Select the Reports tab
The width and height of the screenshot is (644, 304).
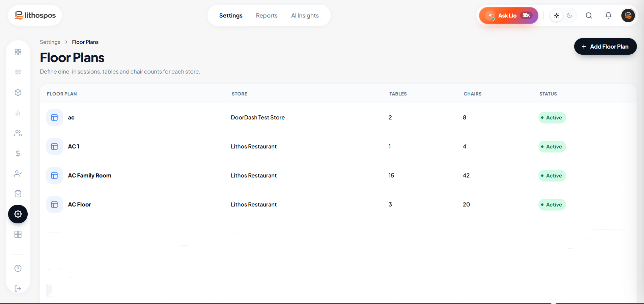(x=267, y=16)
